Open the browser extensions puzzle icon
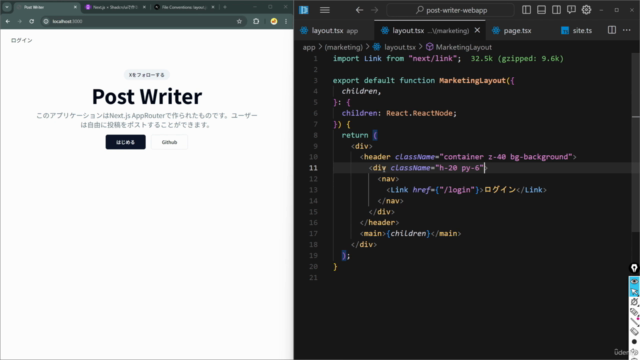The image size is (640, 360). [256, 21]
